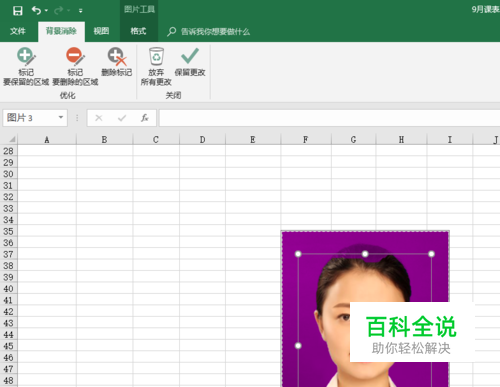Click the portrait photo being edited
Screen dimensions: 500x387
tap(365, 309)
